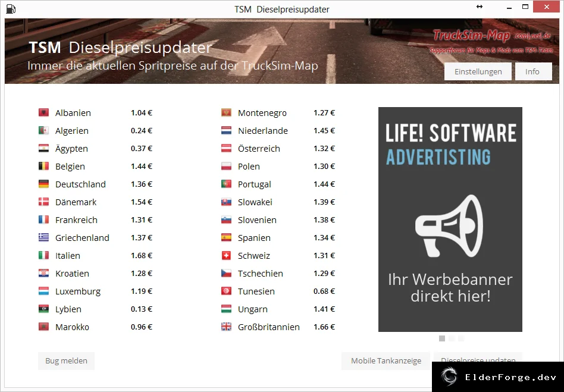Image resolution: width=564 pixels, height=392 pixels.
Task: Click the Großbritannien flag icon
Action: tap(226, 327)
